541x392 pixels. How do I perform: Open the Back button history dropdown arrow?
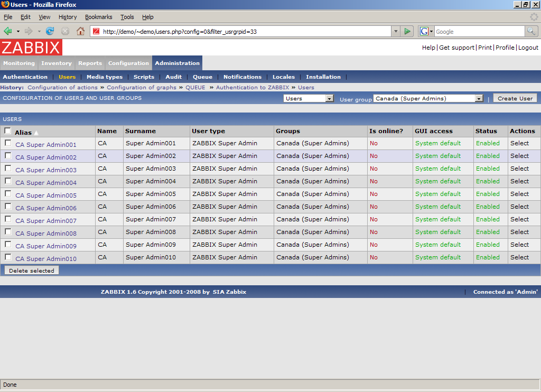tap(18, 31)
